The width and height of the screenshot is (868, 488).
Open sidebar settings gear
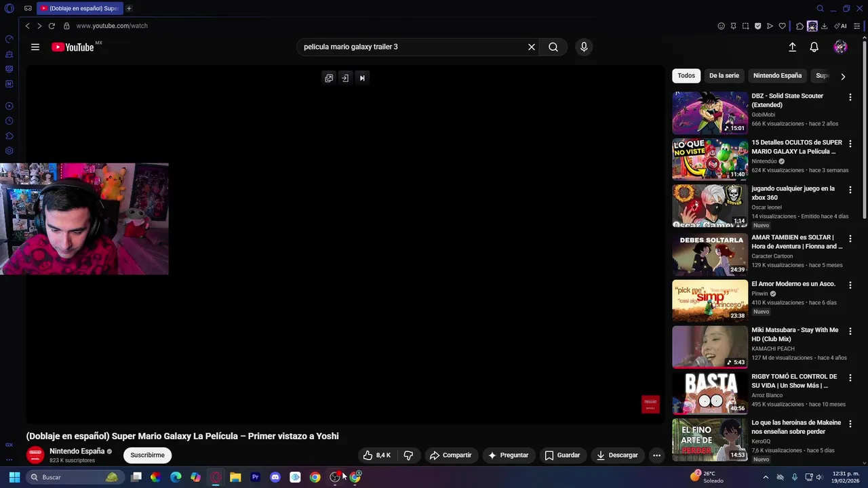coord(9,151)
